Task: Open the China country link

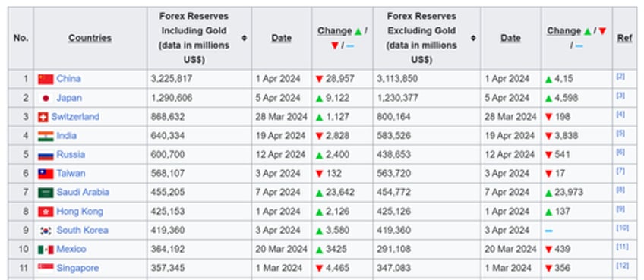Action: point(68,78)
